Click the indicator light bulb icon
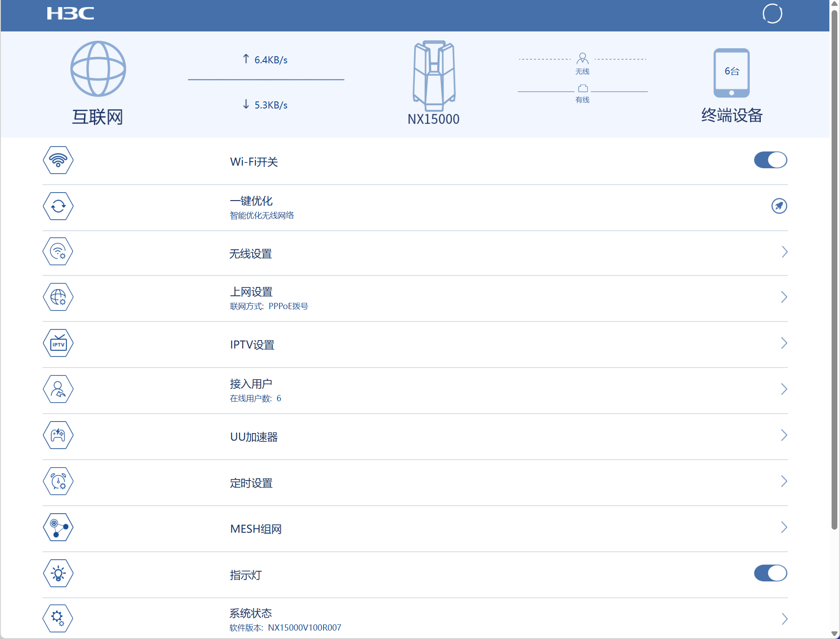 pos(58,573)
